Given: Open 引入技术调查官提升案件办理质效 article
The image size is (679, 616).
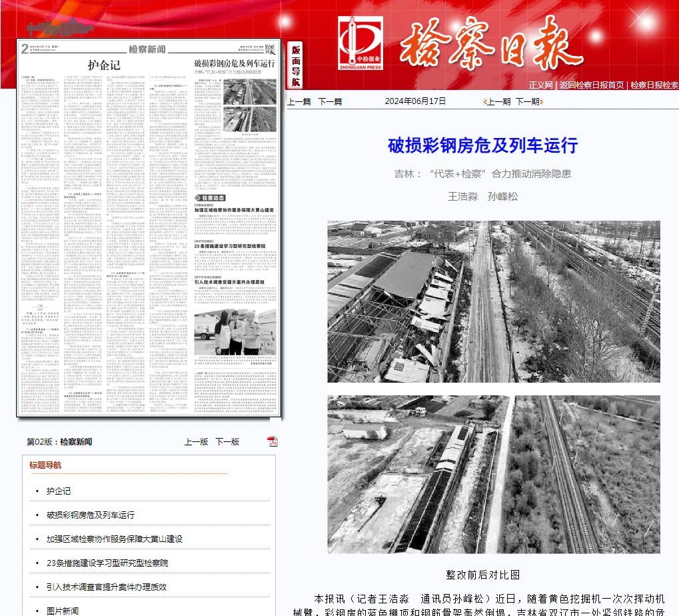Looking at the screenshot, I should click(107, 587).
